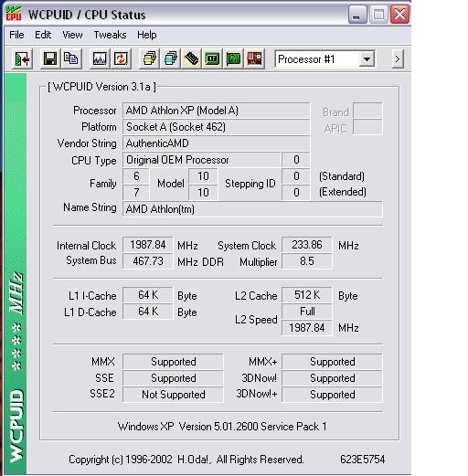Minimize the WCPUID window

pos(357,15)
